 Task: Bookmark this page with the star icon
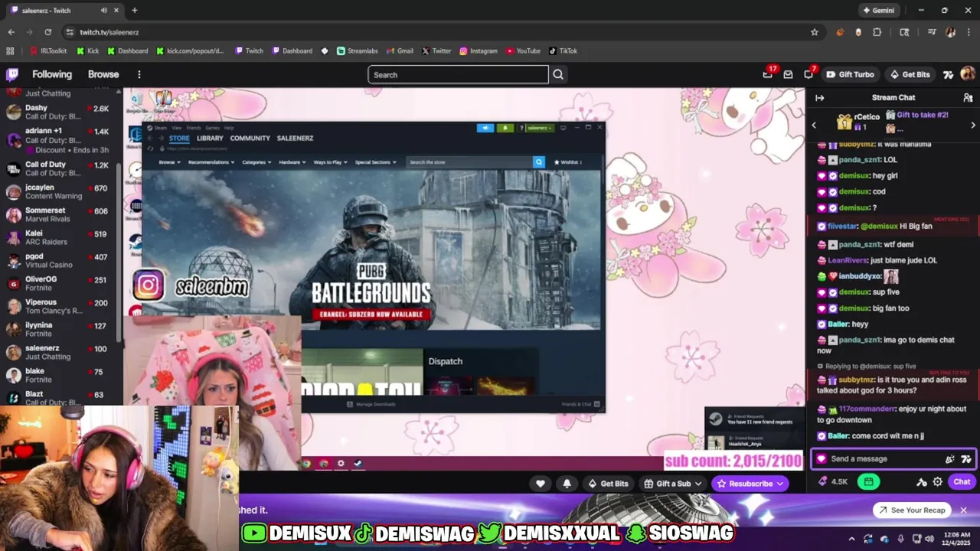(x=815, y=32)
